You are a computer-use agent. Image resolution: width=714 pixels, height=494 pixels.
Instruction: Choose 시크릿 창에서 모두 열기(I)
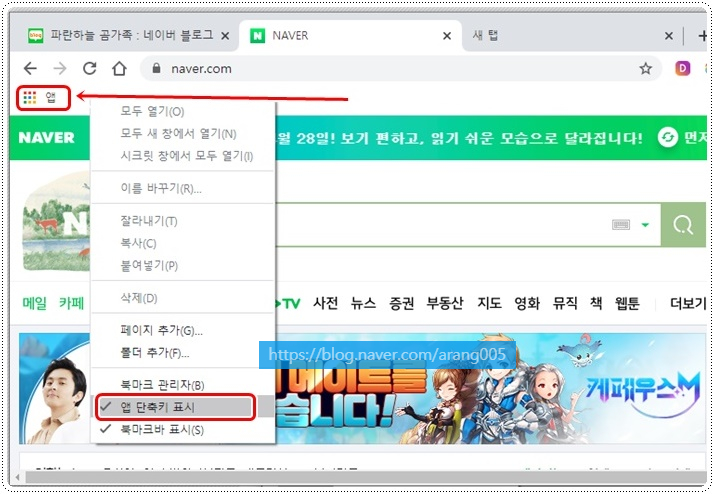click(183, 156)
